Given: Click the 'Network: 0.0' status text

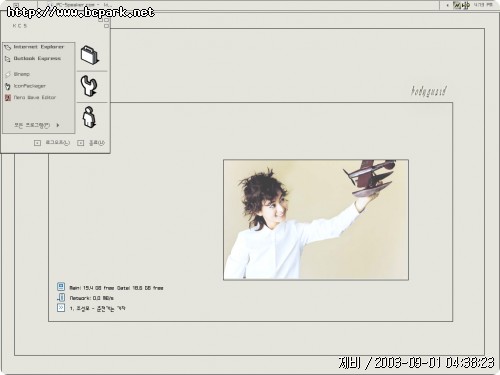Looking at the screenshot, I should point(92,298).
